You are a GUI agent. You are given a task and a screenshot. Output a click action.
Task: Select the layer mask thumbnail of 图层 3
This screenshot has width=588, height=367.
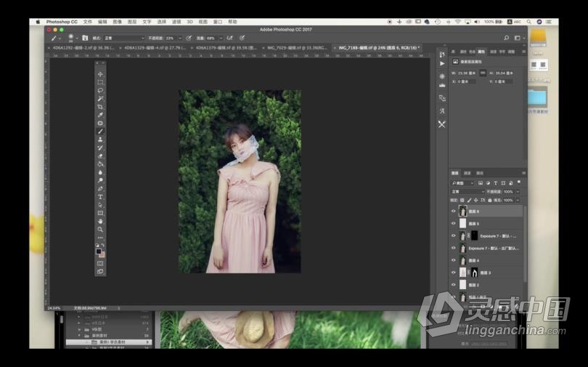(474, 273)
